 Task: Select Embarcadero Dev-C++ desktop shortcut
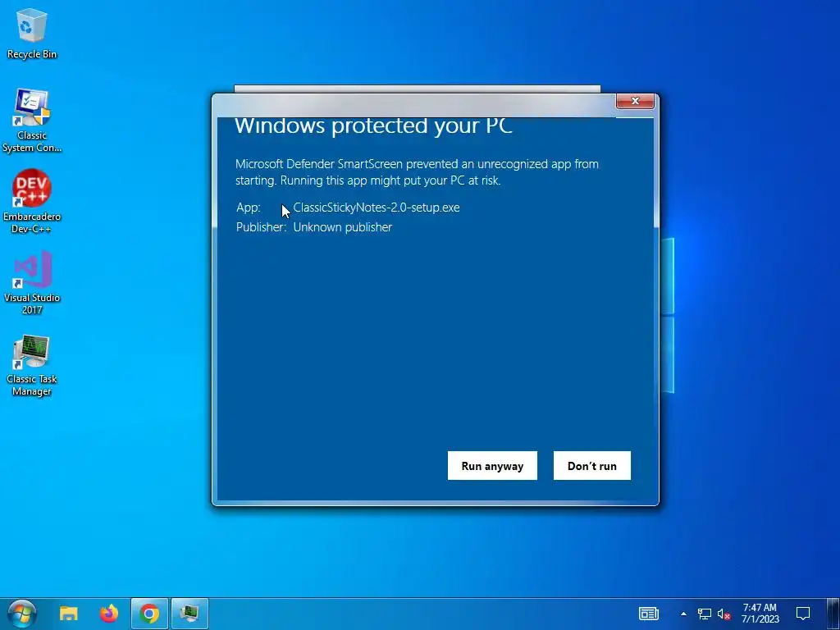click(x=32, y=202)
